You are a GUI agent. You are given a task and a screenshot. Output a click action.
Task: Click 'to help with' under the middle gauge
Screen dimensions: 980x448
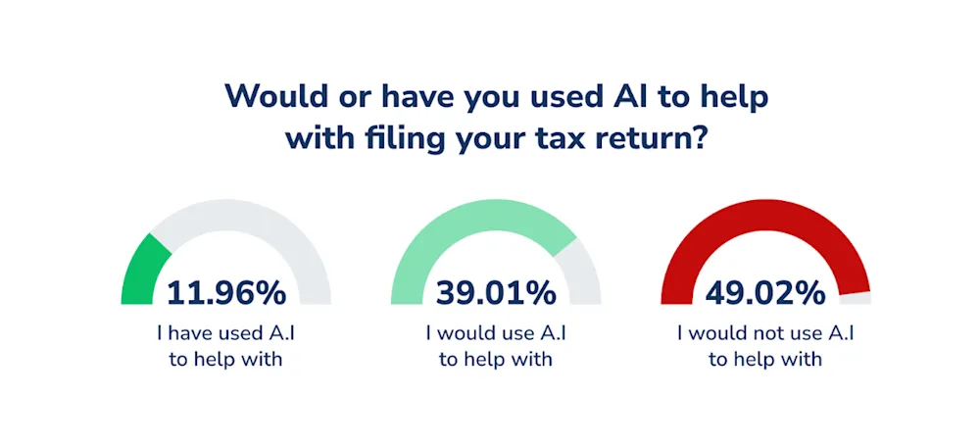click(496, 360)
